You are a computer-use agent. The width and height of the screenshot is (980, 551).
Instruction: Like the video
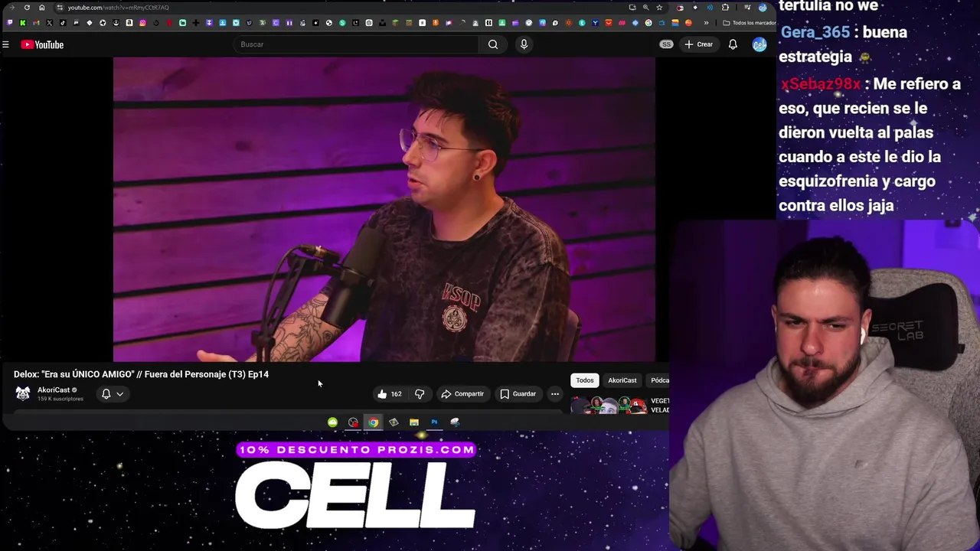[389, 394]
